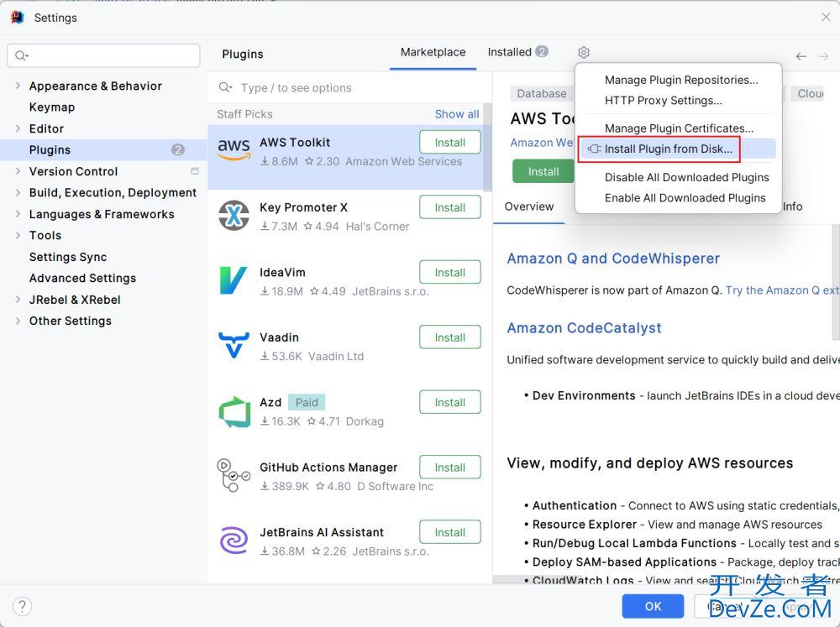This screenshot has height=627, width=840.
Task: Install JetBrains AI Assistant plugin
Action: click(x=450, y=532)
